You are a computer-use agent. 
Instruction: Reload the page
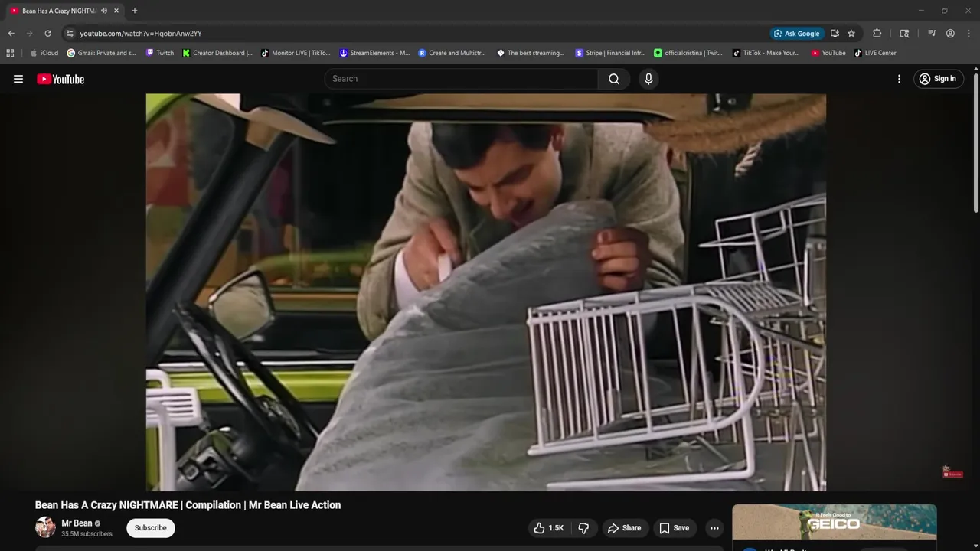click(47, 34)
